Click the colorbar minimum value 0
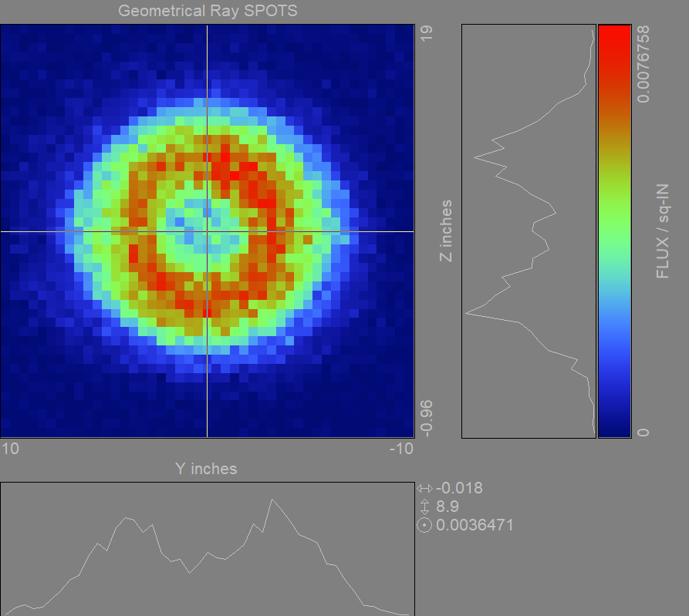689x616 pixels. pos(643,433)
